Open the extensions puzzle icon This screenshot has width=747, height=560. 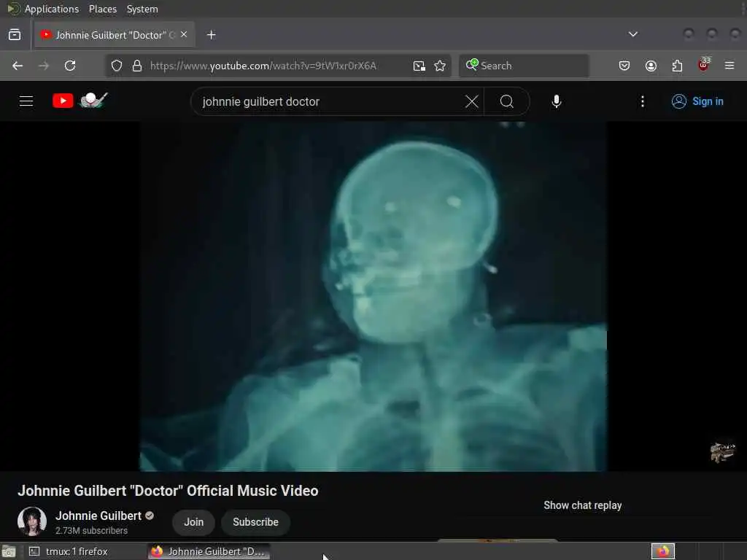point(677,66)
